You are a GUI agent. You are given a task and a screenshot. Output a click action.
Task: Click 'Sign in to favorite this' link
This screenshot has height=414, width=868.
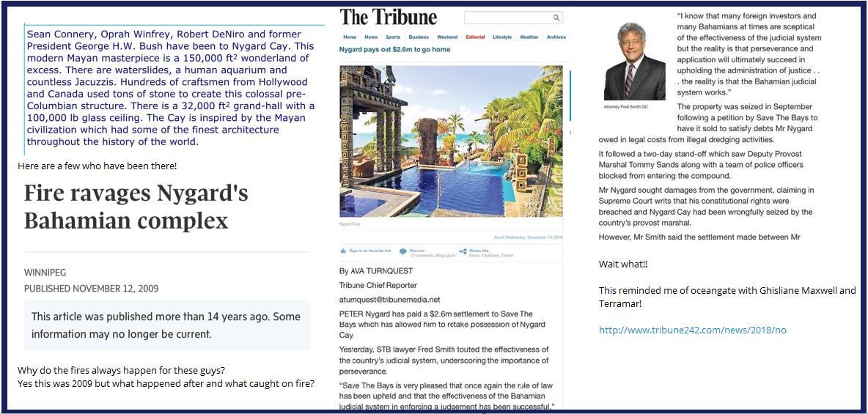tap(369, 251)
